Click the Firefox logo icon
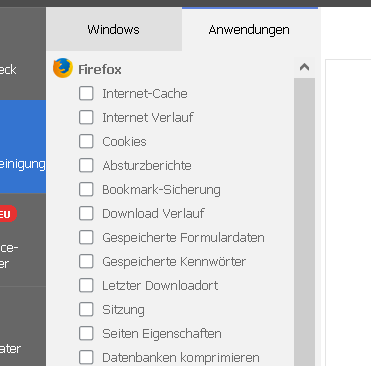371x366 pixels. tap(63, 68)
